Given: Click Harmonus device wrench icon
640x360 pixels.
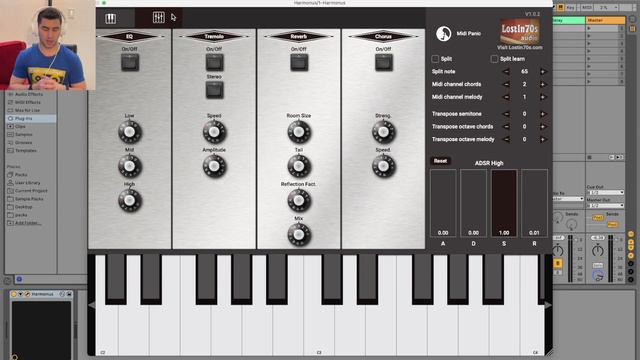Looking at the screenshot, I should tap(27, 294).
